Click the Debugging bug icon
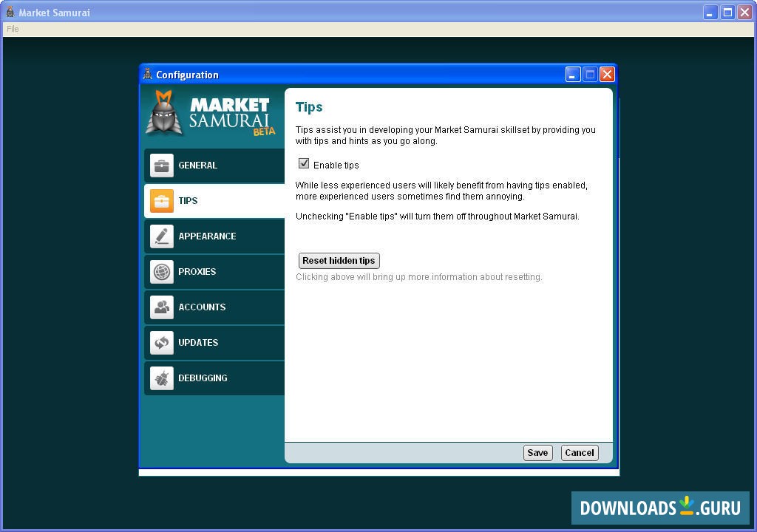757x532 pixels. click(x=162, y=378)
